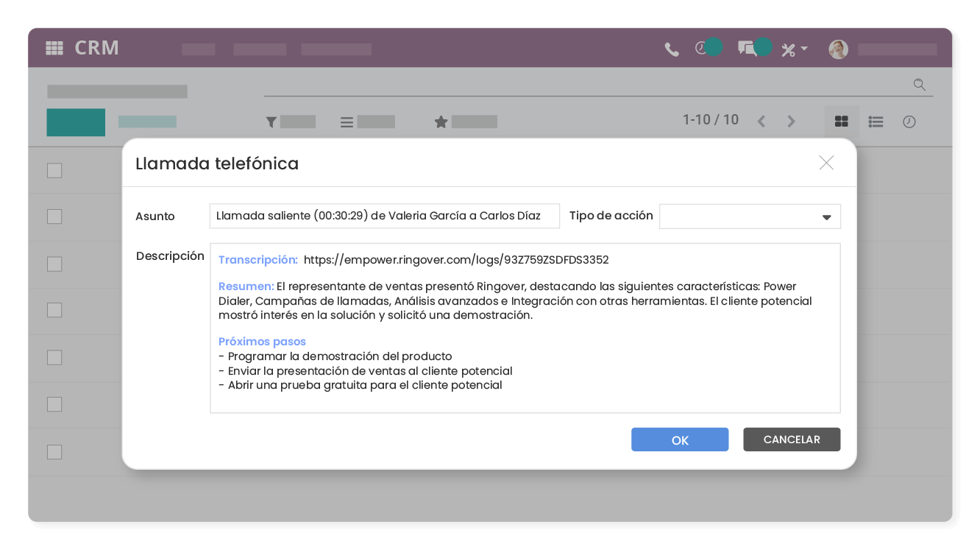This screenshot has width=980, height=550.
Task: Check the bottom visible record checkbox
Action: tap(54, 452)
